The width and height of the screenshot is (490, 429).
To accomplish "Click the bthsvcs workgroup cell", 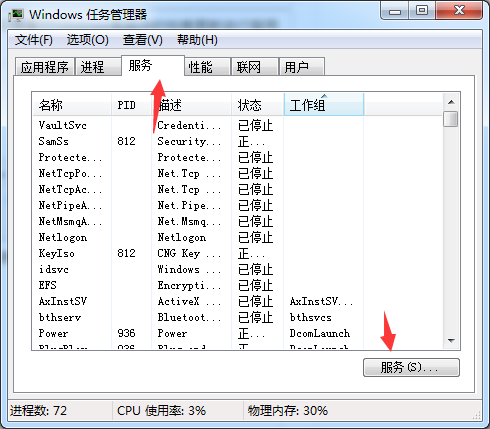I will [x=310, y=317].
